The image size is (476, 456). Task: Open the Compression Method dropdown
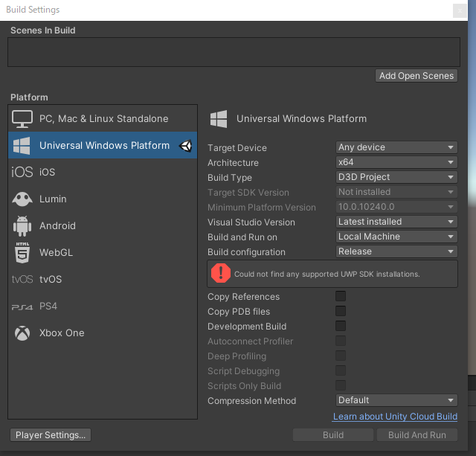[x=396, y=400]
